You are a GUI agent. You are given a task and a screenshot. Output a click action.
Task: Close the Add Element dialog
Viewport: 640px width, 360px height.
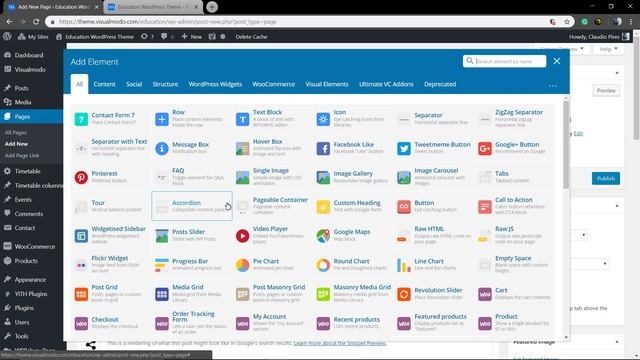coord(557,61)
